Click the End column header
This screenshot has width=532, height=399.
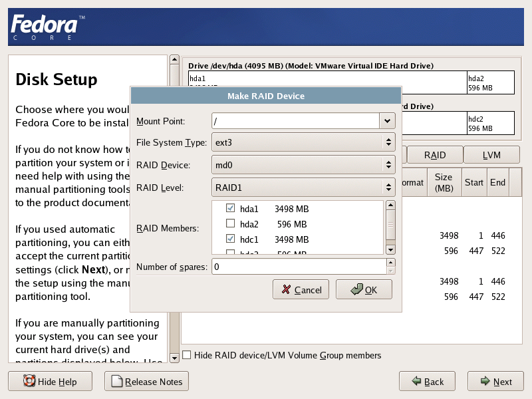click(x=497, y=182)
